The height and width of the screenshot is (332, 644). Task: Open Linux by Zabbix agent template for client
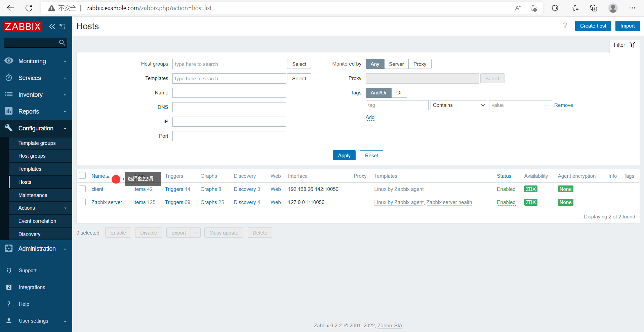tap(399, 189)
